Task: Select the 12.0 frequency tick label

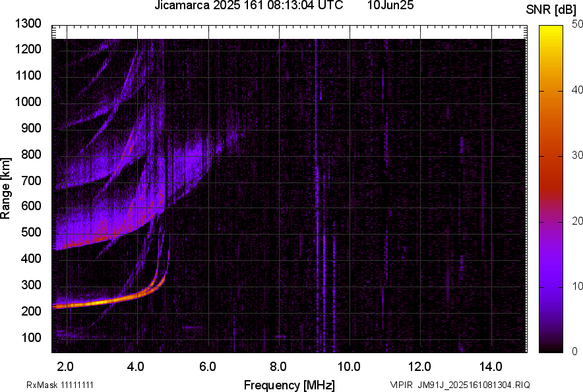Action: [419, 367]
